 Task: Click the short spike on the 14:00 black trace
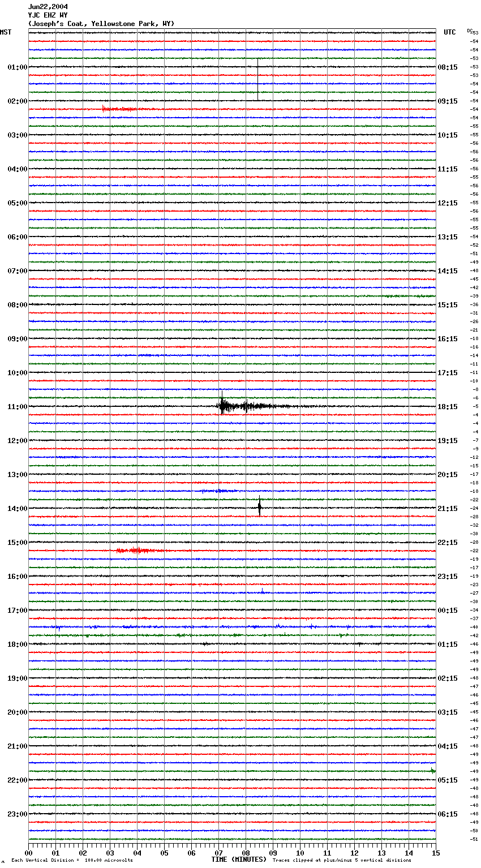260,506
